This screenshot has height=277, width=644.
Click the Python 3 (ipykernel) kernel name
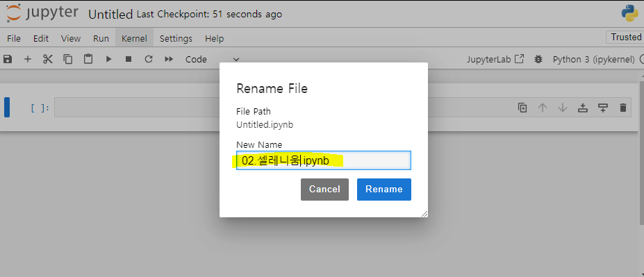pyautogui.click(x=594, y=60)
